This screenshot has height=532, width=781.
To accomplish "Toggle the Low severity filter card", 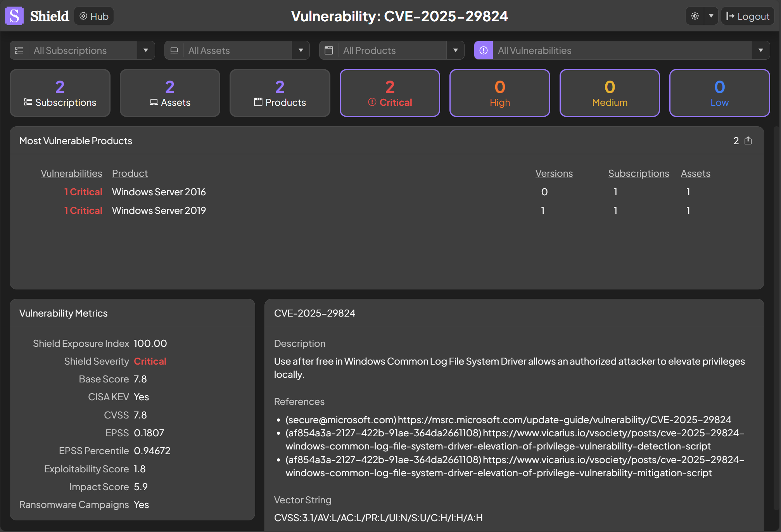I will [720, 93].
